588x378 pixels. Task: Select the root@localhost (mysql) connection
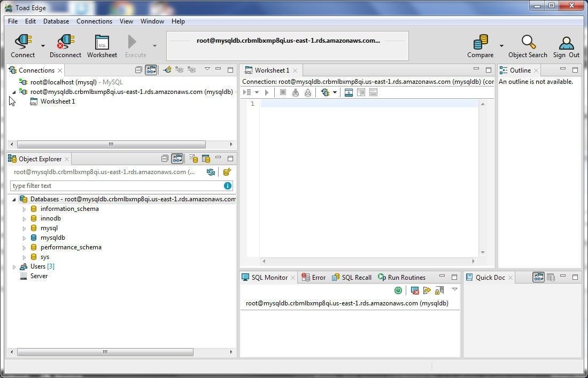[71, 82]
